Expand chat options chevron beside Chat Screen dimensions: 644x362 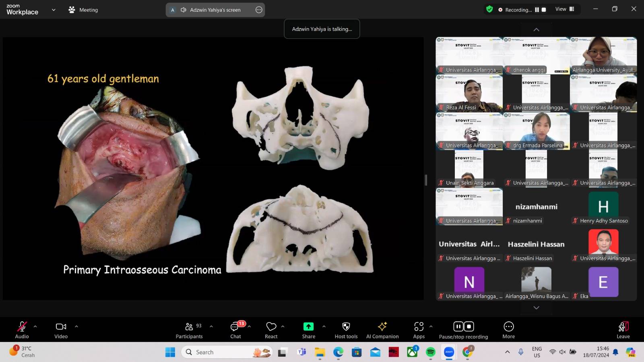(249, 327)
